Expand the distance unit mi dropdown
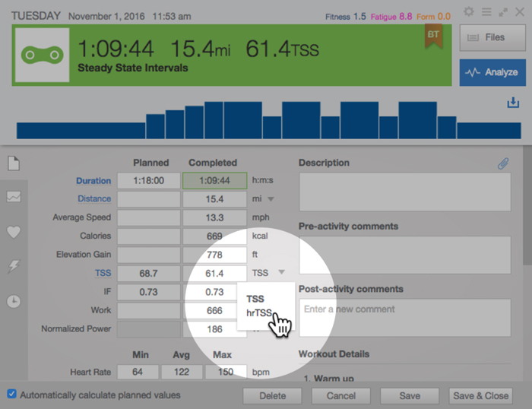Screen dimensions: 532x409 pos(271,199)
